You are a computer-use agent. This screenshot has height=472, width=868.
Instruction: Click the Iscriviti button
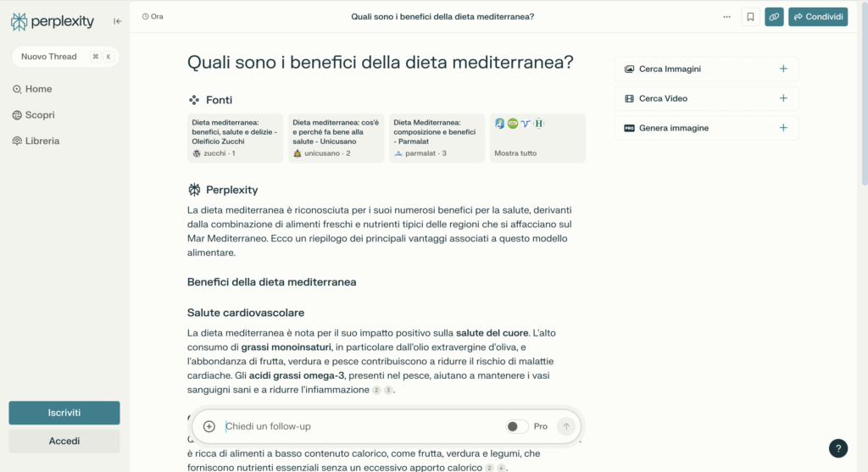(64, 413)
